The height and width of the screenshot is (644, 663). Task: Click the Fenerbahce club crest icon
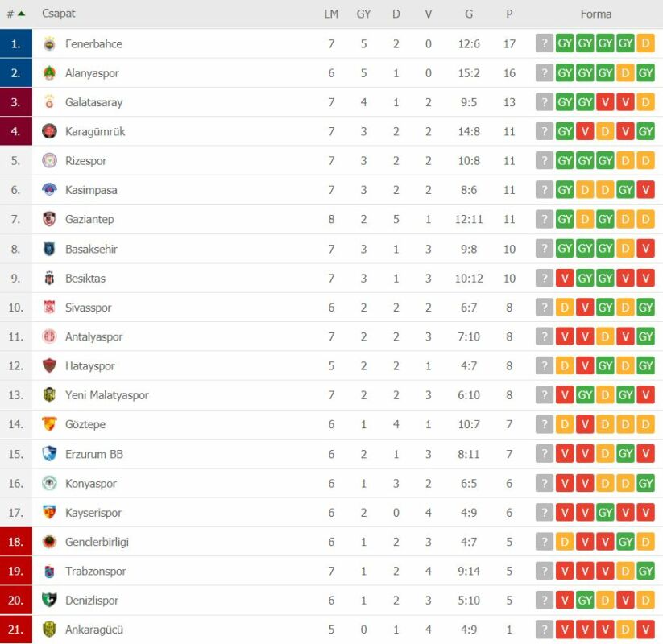tap(49, 44)
